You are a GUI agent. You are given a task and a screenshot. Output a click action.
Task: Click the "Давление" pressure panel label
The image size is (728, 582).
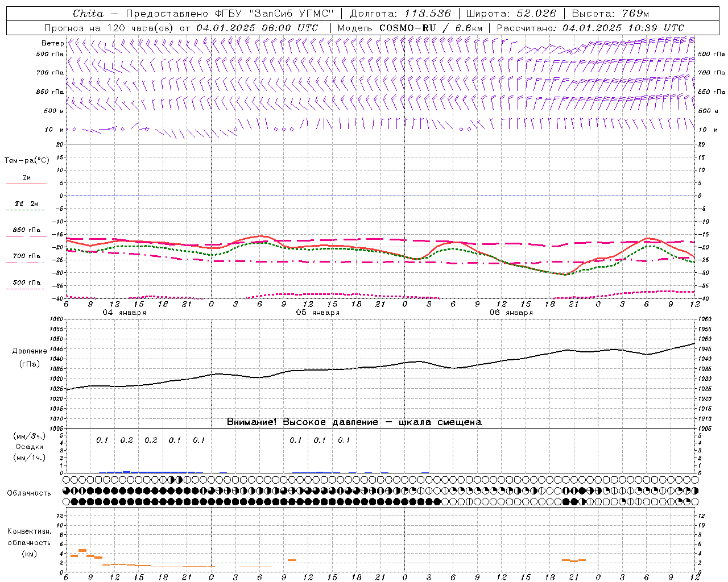(x=29, y=351)
